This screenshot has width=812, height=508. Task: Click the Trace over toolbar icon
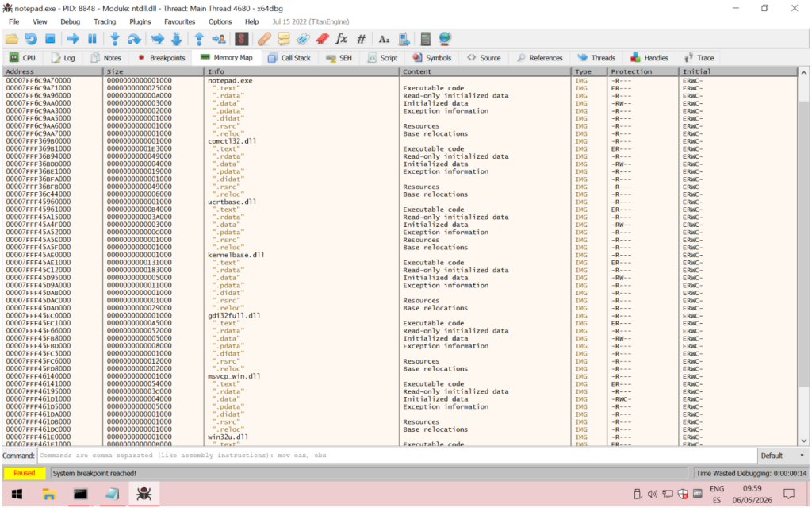(176, 39)
